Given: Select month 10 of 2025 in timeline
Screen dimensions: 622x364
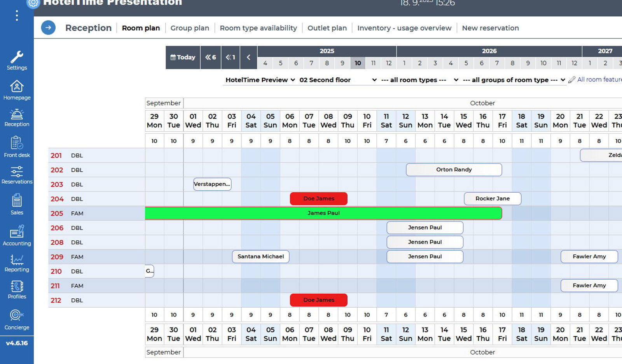Looking at the screenshot, I should [x=358, y=63].
